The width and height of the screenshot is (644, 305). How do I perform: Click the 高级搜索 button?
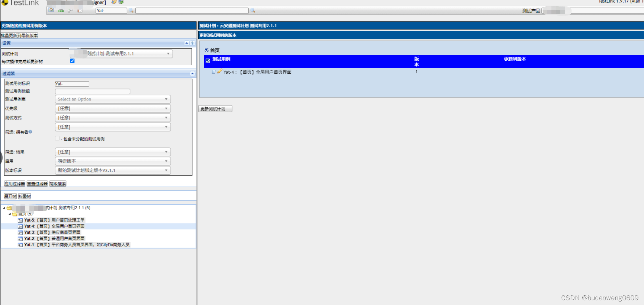(58, 184)
